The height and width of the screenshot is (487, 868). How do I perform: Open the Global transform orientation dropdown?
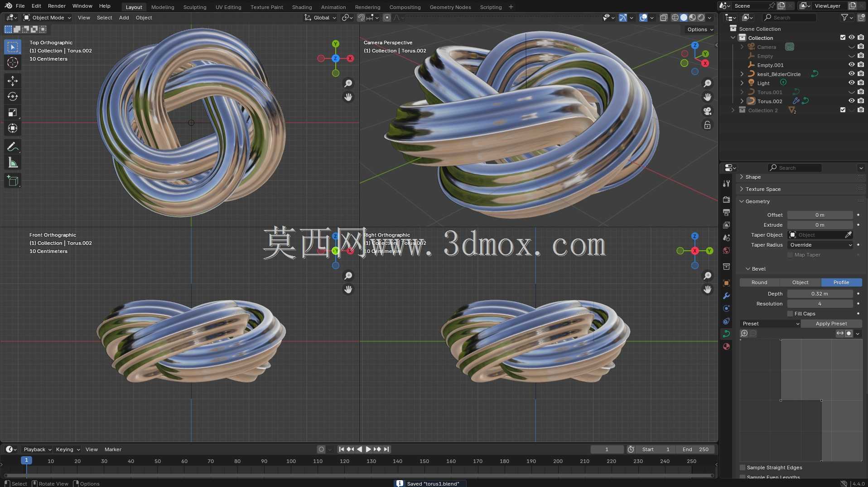[x=321, y=18]
